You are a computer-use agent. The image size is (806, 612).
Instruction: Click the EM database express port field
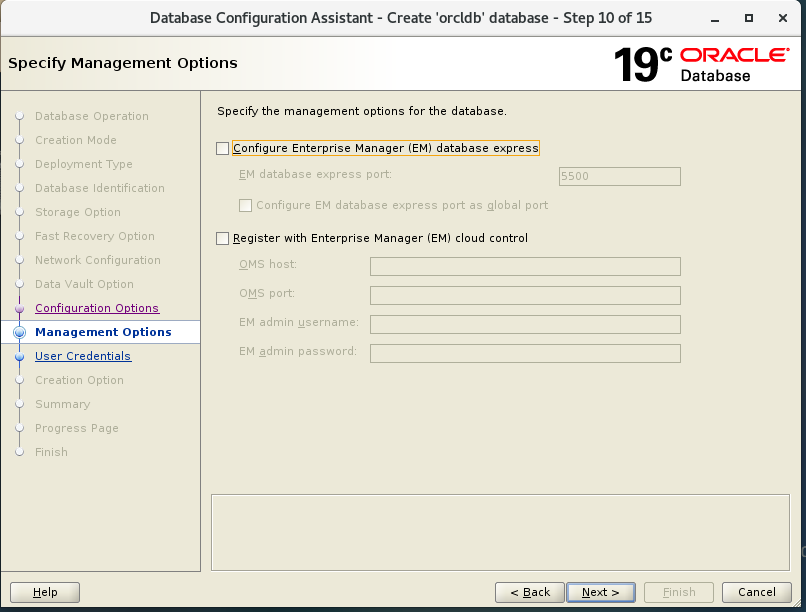[x=618, y=176]
